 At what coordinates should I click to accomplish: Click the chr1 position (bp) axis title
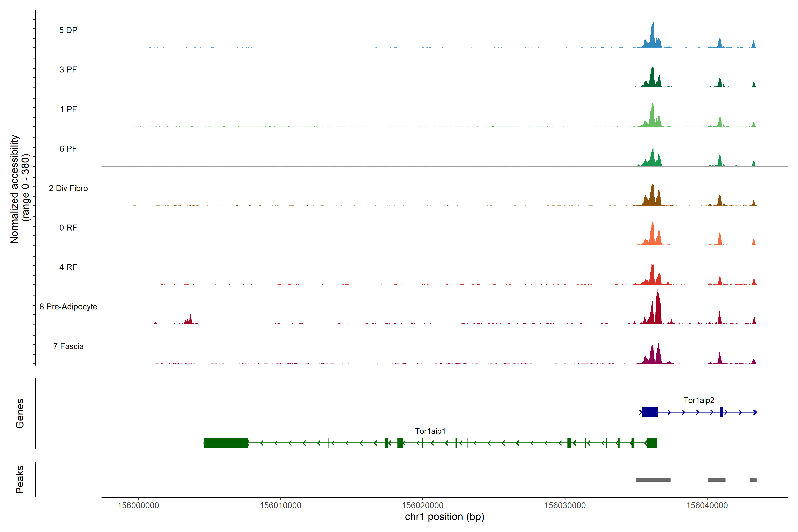(444, 517)
